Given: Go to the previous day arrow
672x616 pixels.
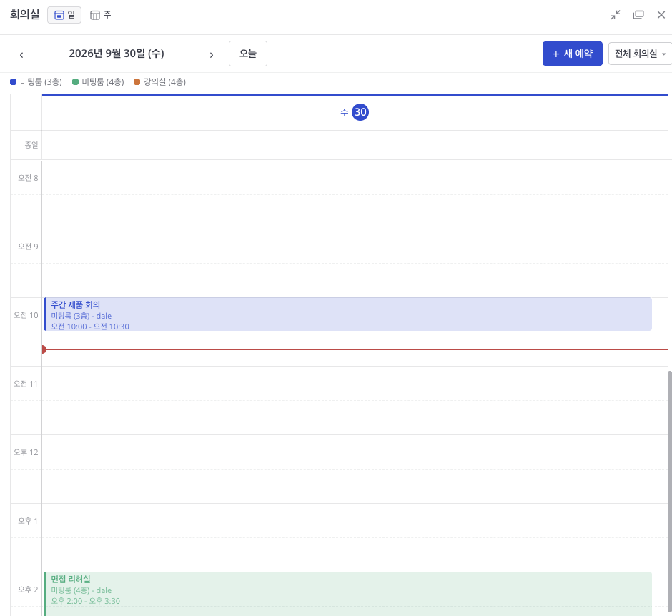Looking at the screenshot, I should tap(21, 54).
